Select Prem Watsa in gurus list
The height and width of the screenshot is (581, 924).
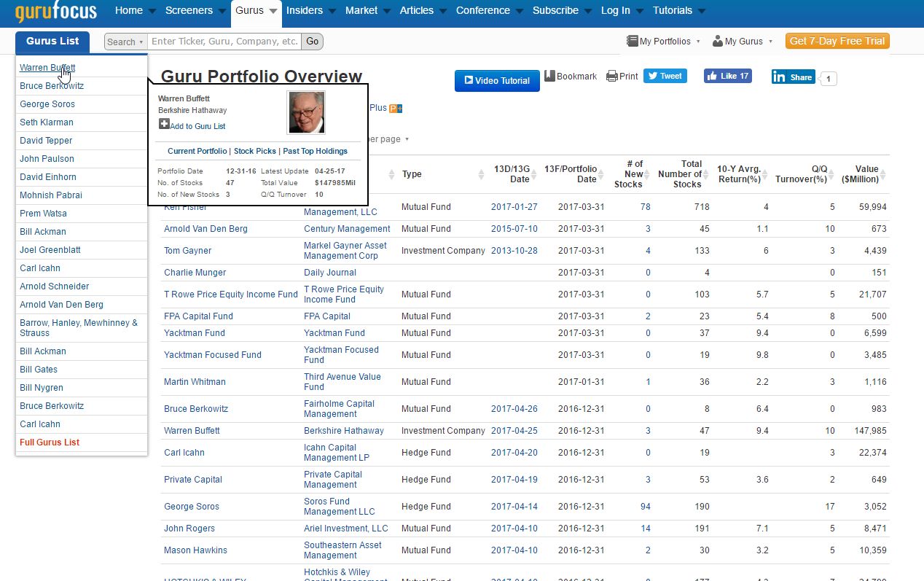click(43, 214)
